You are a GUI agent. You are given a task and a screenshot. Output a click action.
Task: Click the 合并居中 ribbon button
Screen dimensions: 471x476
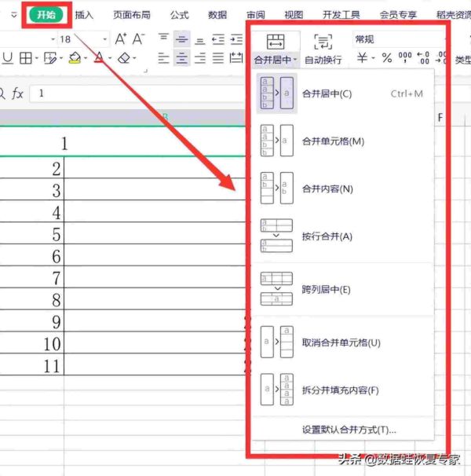pyautogui.click(x=276, y=49)
